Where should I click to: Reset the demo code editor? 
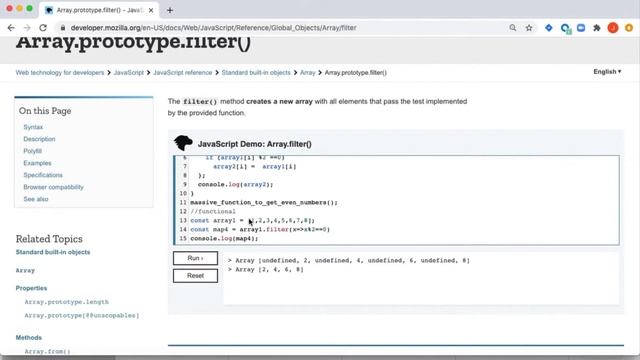point(196,276)
